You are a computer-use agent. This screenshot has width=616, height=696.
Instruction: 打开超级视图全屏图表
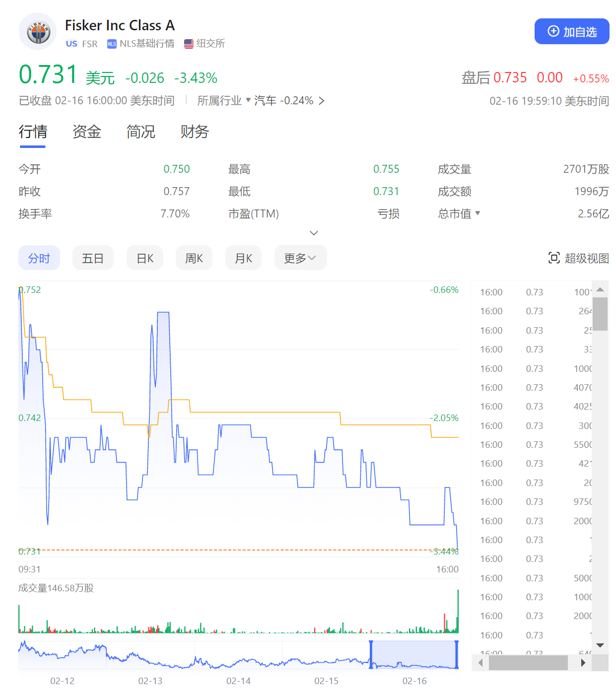577,258
